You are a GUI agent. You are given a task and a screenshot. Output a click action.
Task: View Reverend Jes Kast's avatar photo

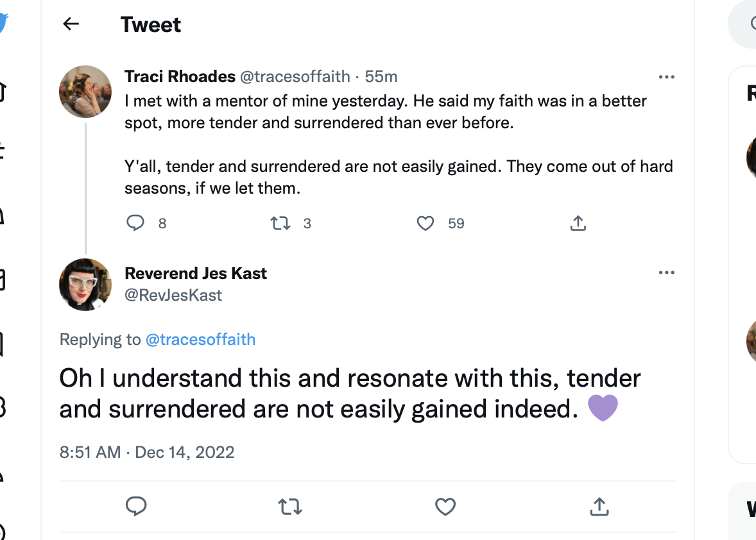coord(85,285)
